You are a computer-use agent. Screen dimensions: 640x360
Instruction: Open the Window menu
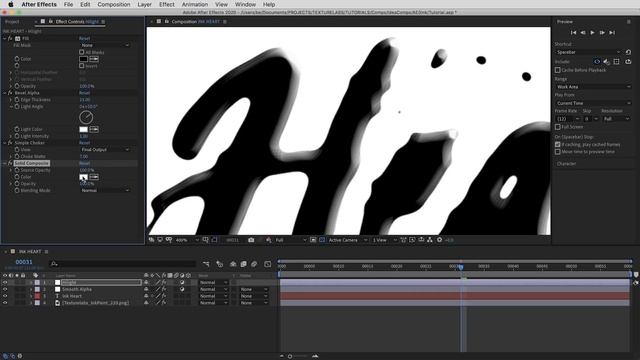(245, 4)
